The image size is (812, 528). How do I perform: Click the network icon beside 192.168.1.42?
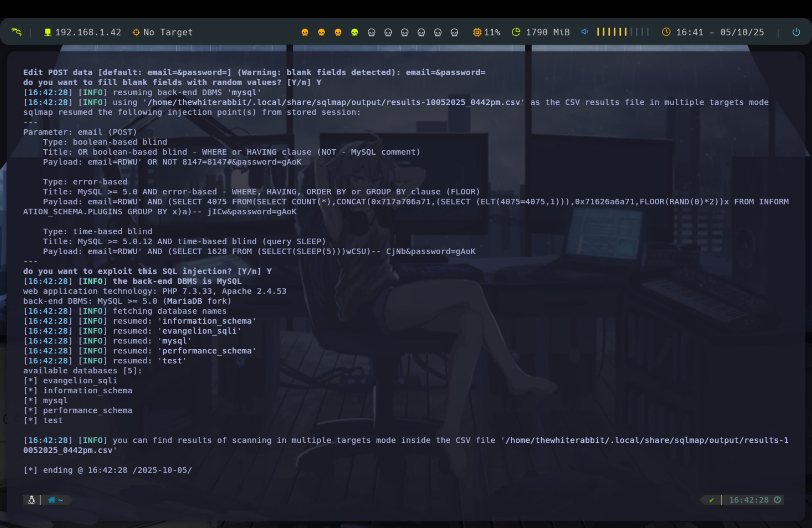(48, 32)
